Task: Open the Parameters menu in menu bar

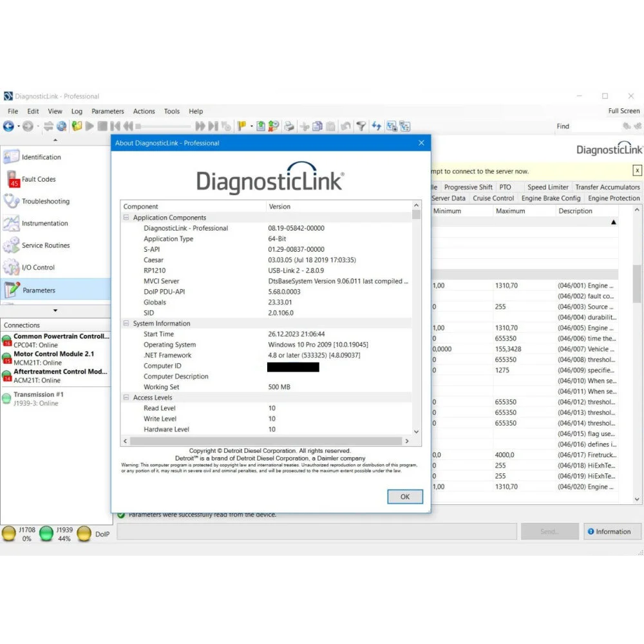Action: [108, 111]
